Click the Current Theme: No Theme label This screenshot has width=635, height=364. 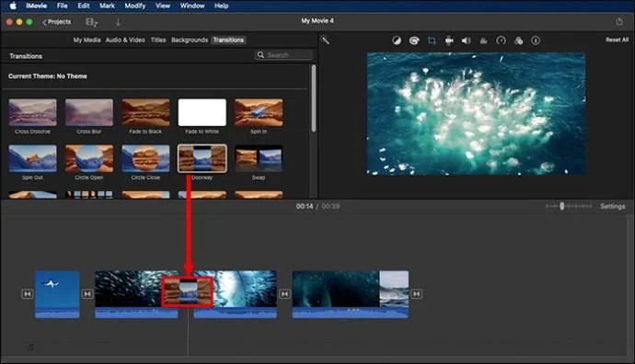click(47, 76)
